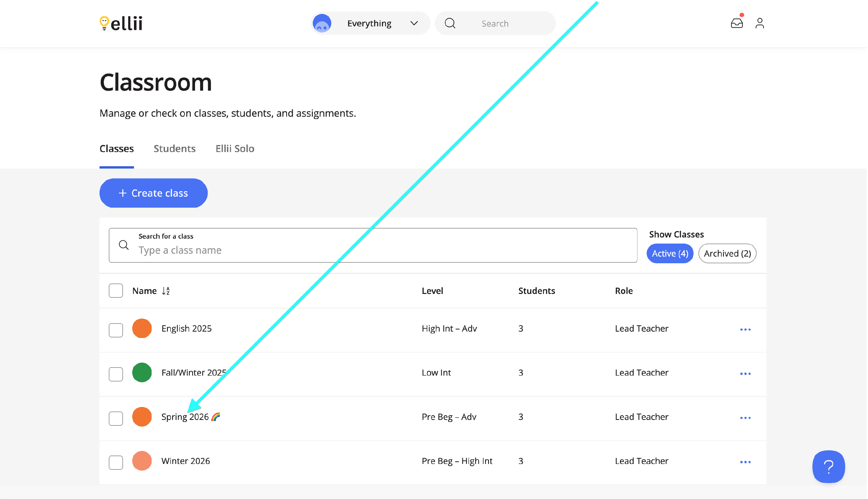
Task: Switch to the Students tab
Action: point(174,148)
